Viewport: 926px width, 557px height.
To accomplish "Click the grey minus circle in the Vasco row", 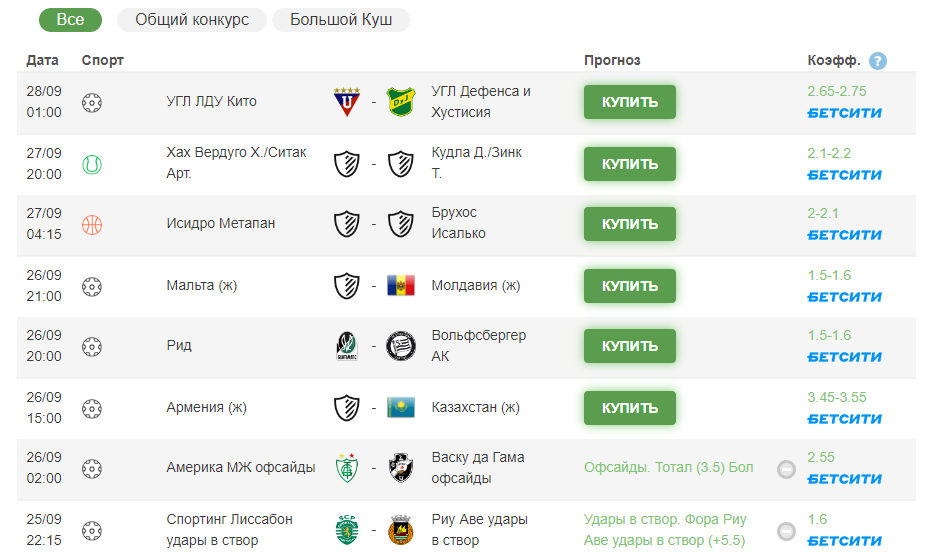I will [x=786, y=470].
